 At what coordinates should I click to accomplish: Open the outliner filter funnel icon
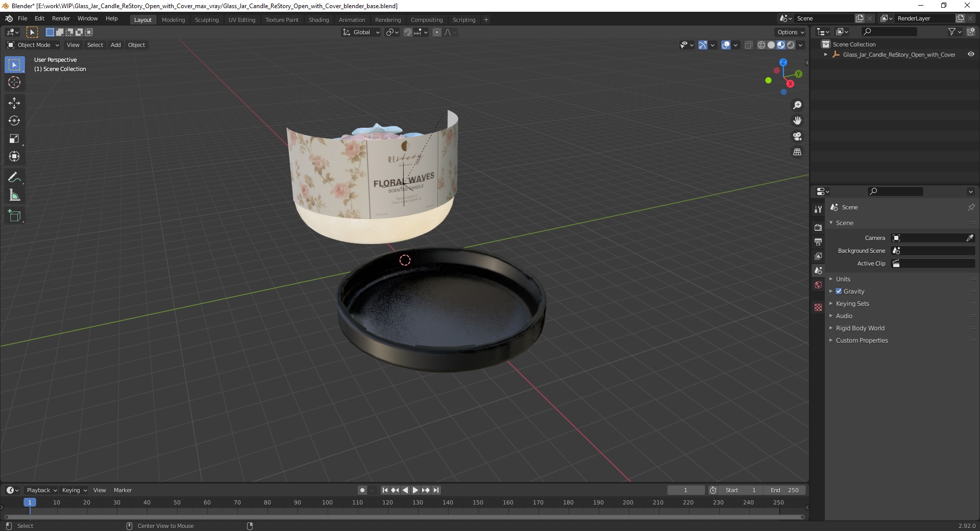[952, 32]
